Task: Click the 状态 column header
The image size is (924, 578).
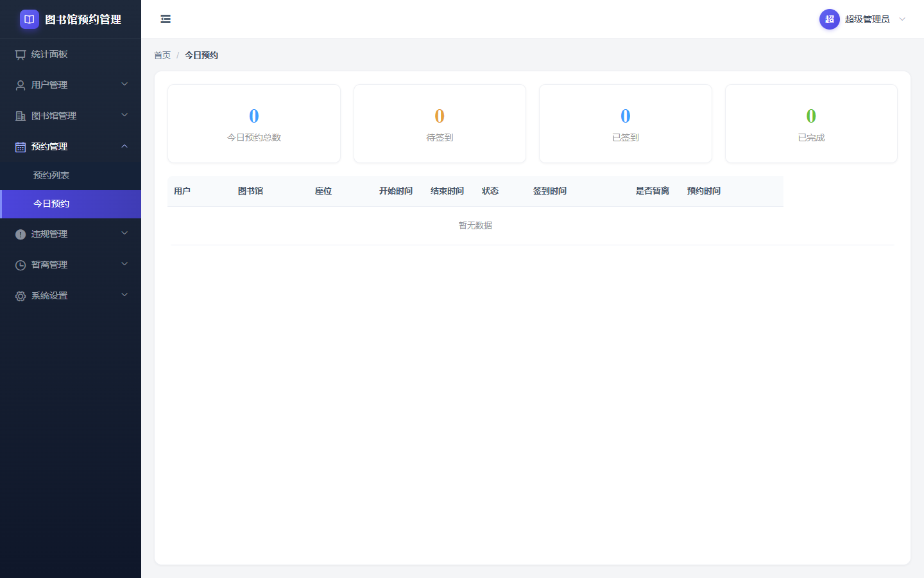Action: point(490,191)
